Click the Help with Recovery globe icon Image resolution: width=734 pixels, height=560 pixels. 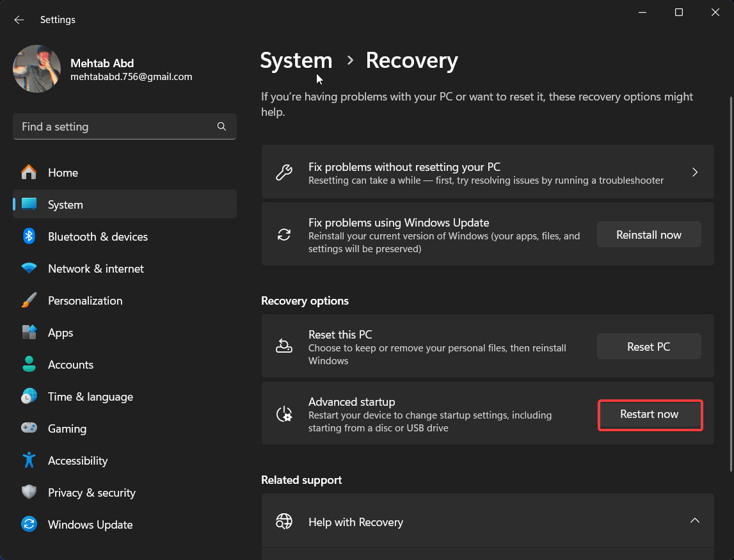pos(284,521)
